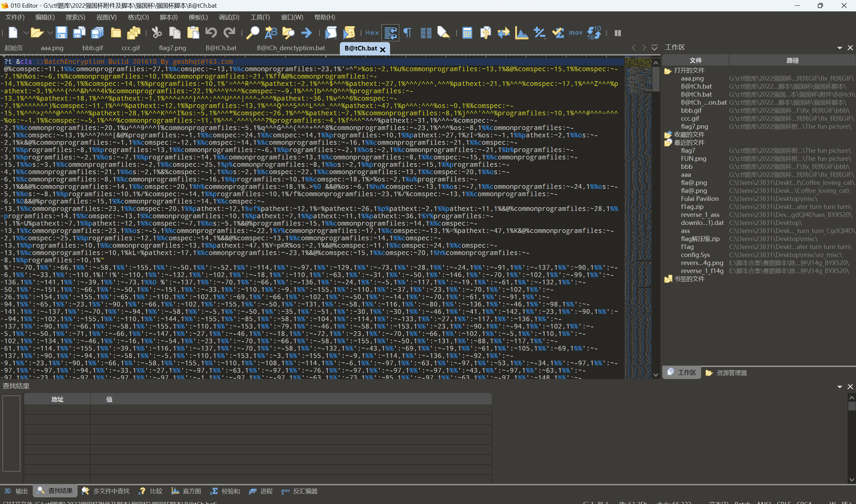Click the Find in Files icon
The height and width of the screenshot is (504, 856).
(x=288, y=33)
